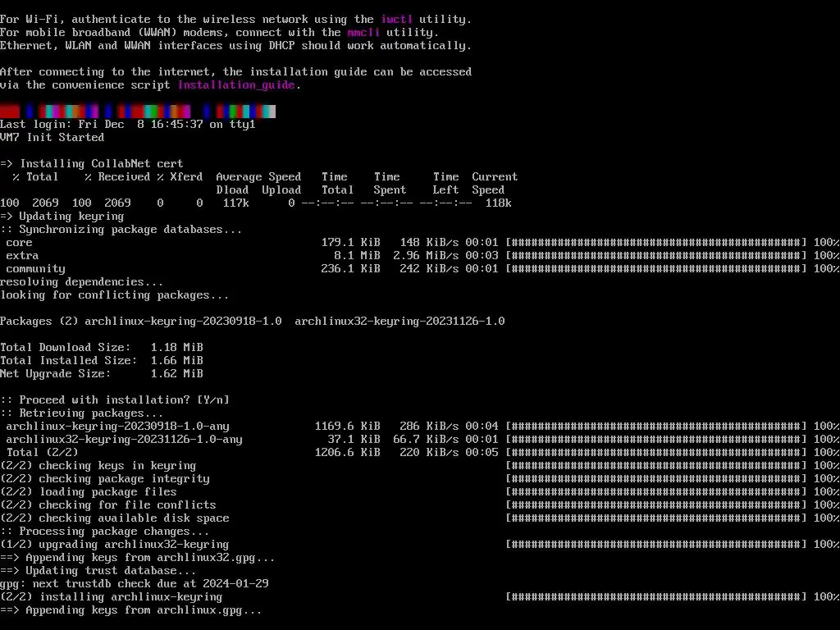The image size is (840, 630).
Task: Select the purple 'iwctl' utility name
Action: click(396, 20)
